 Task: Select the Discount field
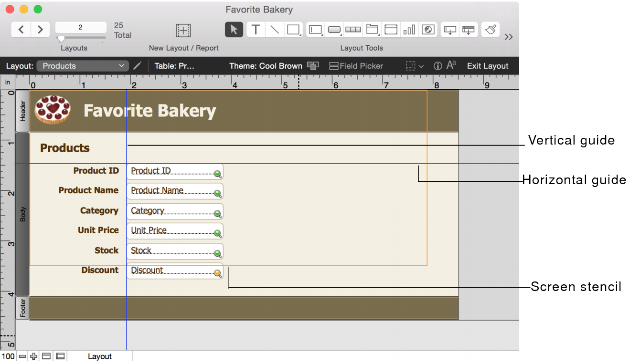tap(175, 271)
